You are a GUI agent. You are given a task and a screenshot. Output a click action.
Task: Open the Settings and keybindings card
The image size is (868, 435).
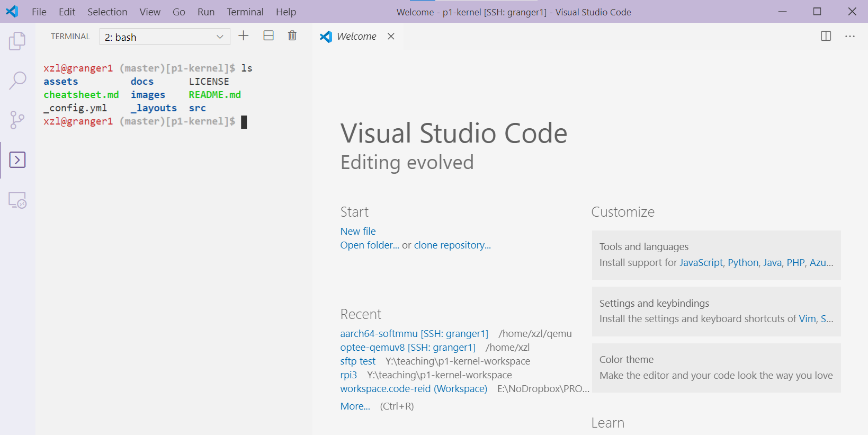716,312
